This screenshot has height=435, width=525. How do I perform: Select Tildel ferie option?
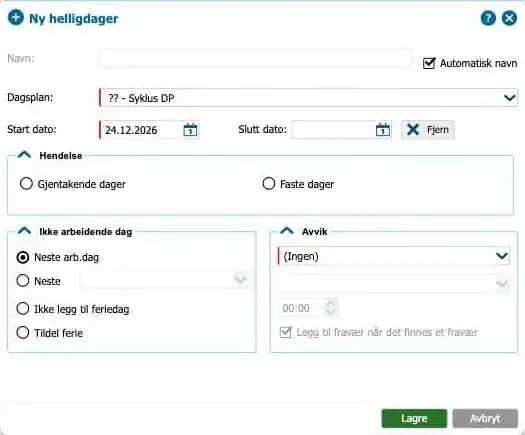tap(23, 333)
